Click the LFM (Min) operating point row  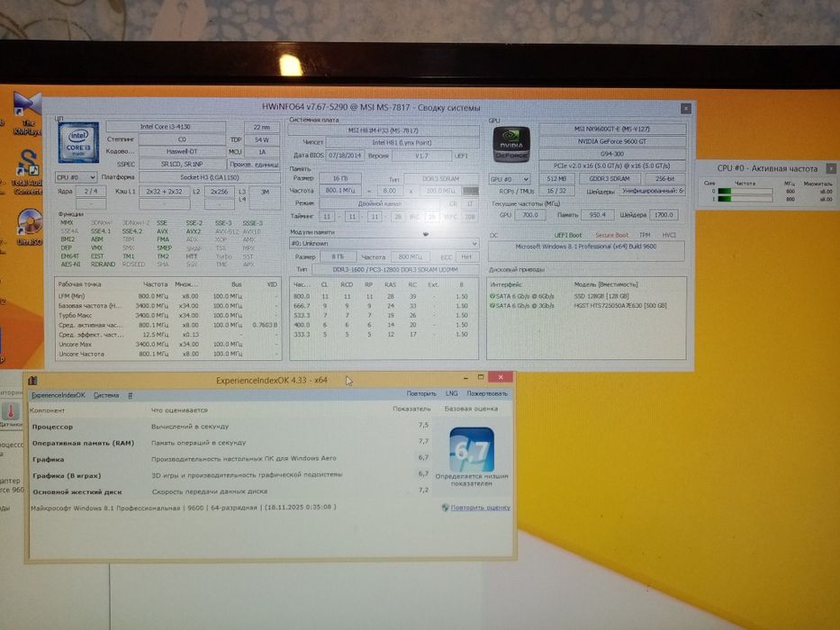point(168,296)
